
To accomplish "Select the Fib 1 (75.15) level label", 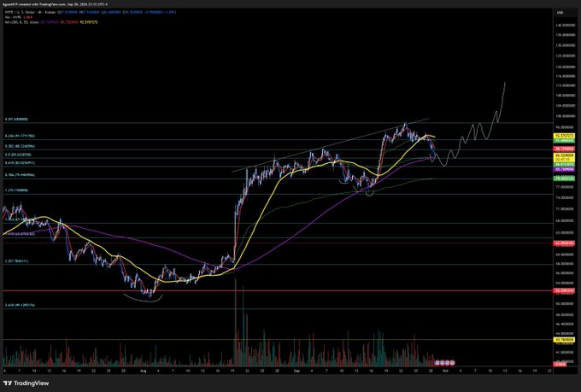I will [16, 190].
